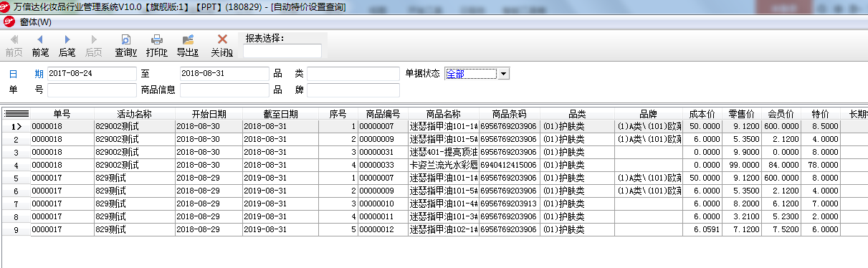Screen dimensions: 868x268
Task: Open the 窗体(W) menu
Action: click(x=36, y=21)
